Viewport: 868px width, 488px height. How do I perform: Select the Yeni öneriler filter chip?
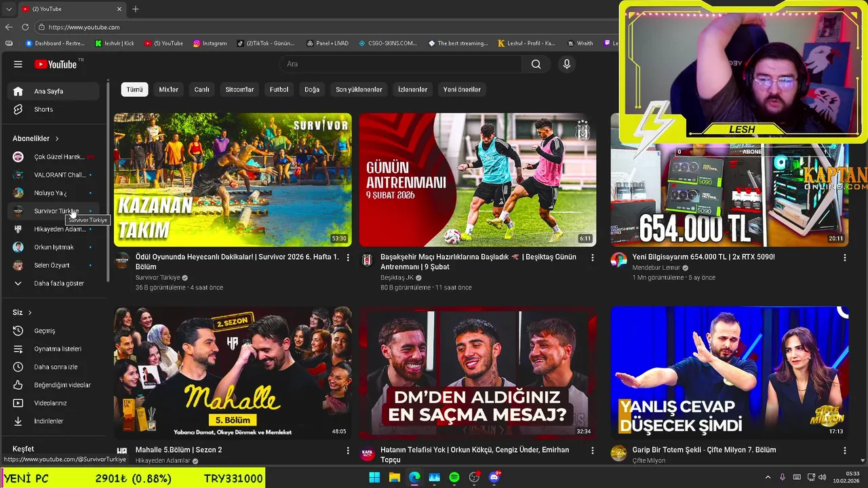[462, 89]
